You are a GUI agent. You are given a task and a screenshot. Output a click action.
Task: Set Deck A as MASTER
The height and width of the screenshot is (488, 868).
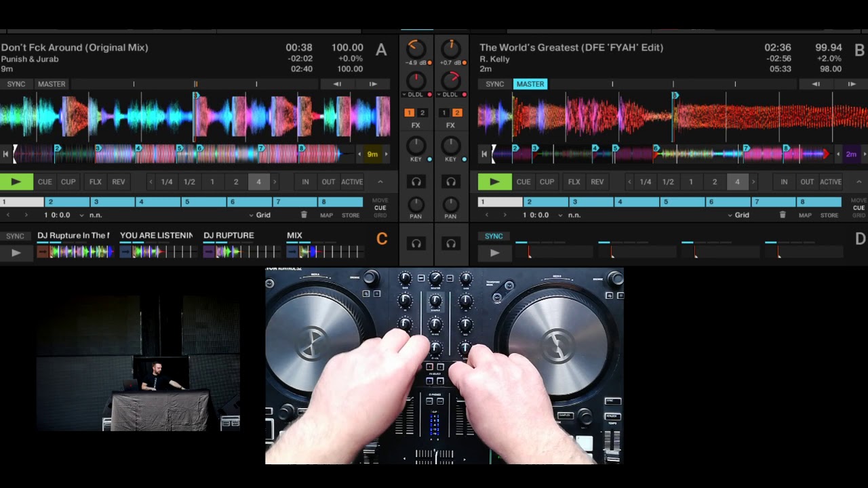coord(52,84)
